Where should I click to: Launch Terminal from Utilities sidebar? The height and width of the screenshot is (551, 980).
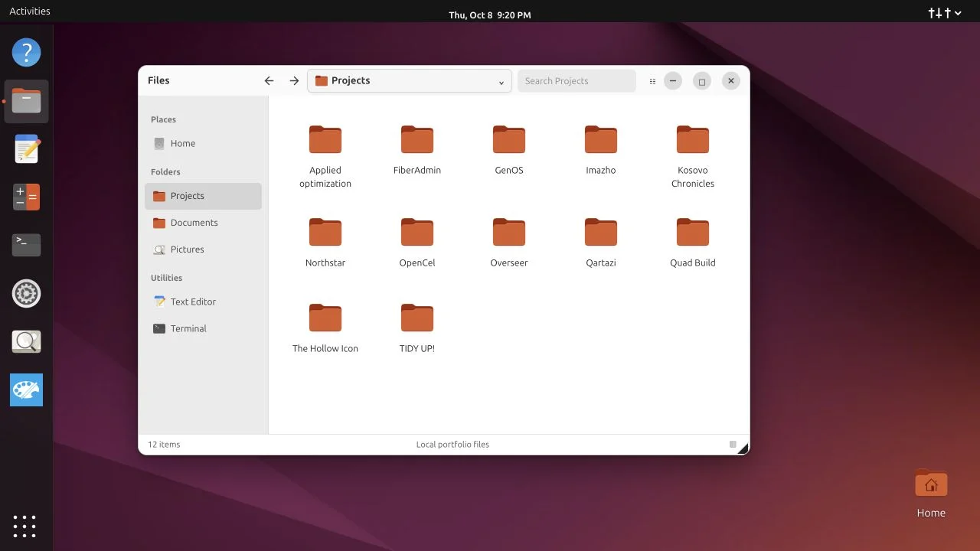203,328
